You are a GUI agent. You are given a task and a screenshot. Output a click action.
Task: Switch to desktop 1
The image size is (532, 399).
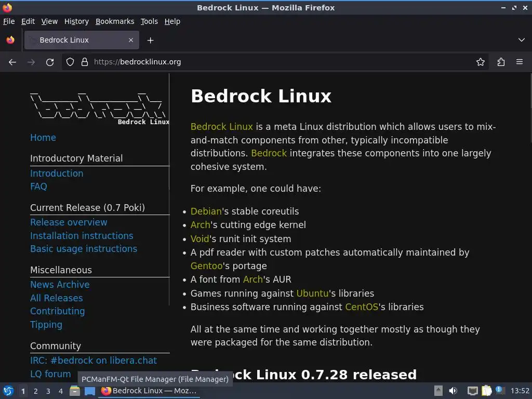pos(23,391)
